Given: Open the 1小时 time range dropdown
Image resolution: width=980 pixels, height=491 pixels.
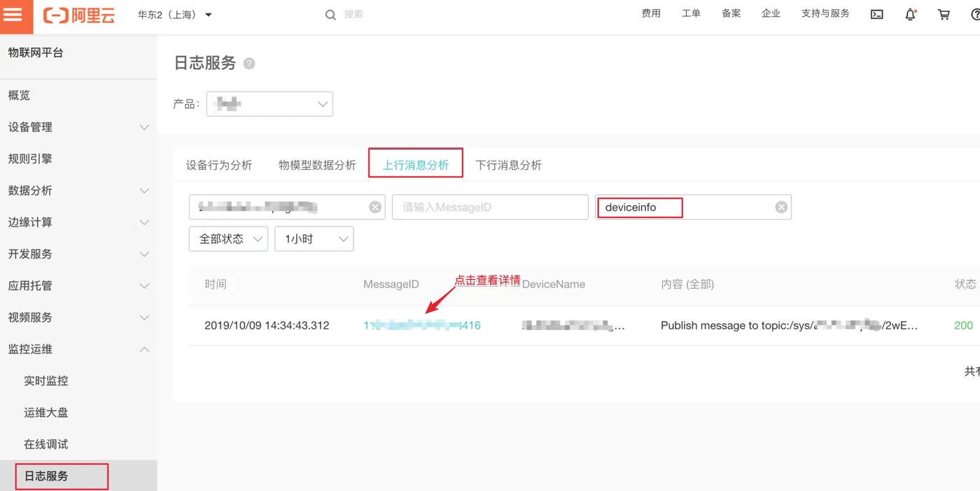Looking at the screenshot, I should (314, 239).
